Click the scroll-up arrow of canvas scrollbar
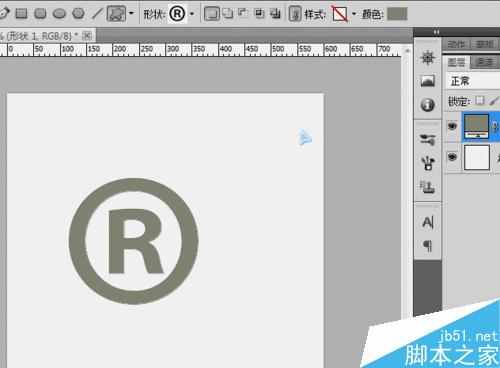This screenshot has height=368, width=500. coord(407,51)
